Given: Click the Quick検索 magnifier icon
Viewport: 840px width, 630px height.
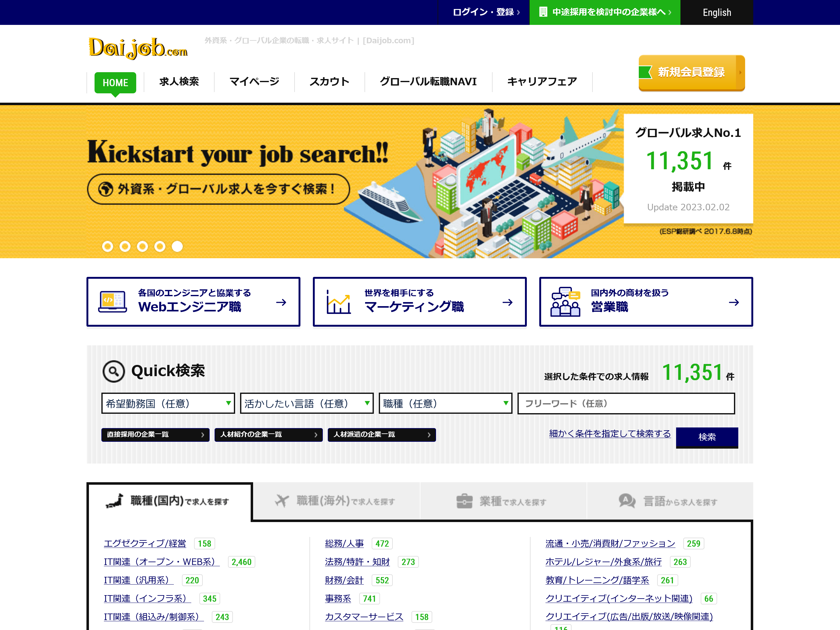Looking at the screenshot, I should (x=114, y=371).
